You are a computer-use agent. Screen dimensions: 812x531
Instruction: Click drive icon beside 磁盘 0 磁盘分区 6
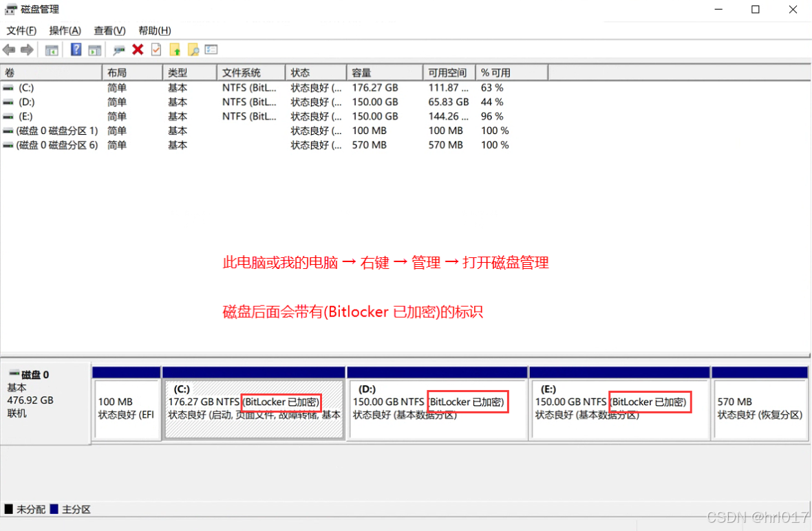(x=8, y=145)
